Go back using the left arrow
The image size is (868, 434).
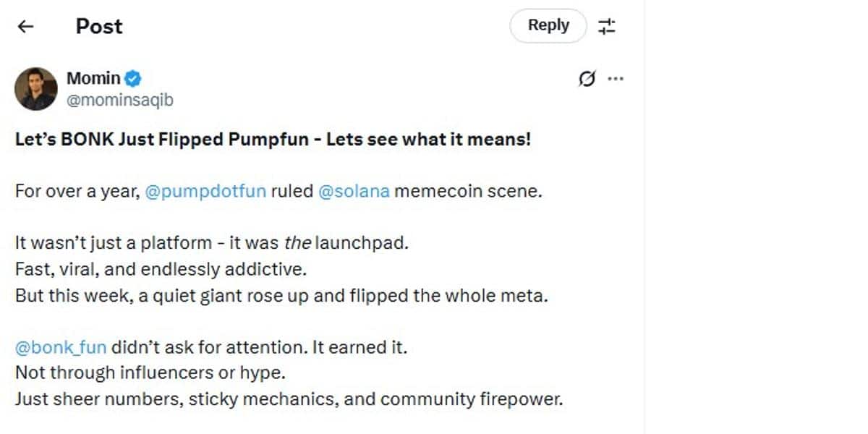(x=26, y=27)
